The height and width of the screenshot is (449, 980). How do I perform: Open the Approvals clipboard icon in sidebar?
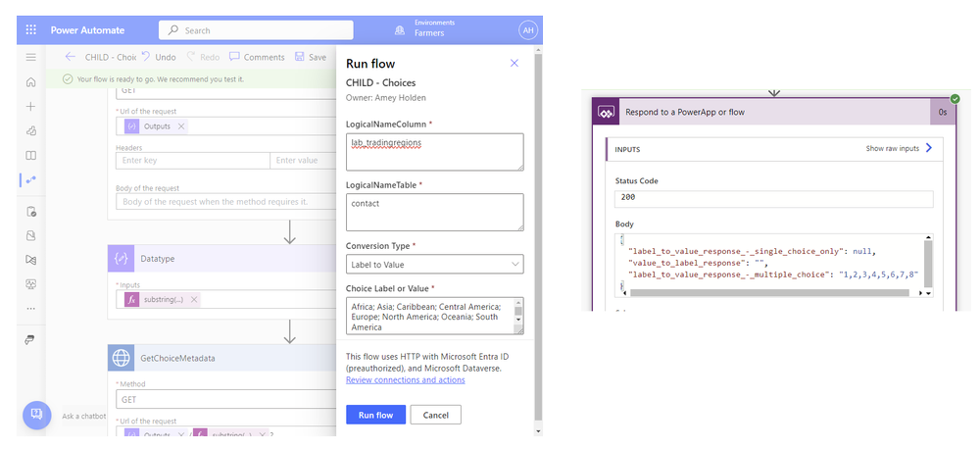tap(30, 212)
